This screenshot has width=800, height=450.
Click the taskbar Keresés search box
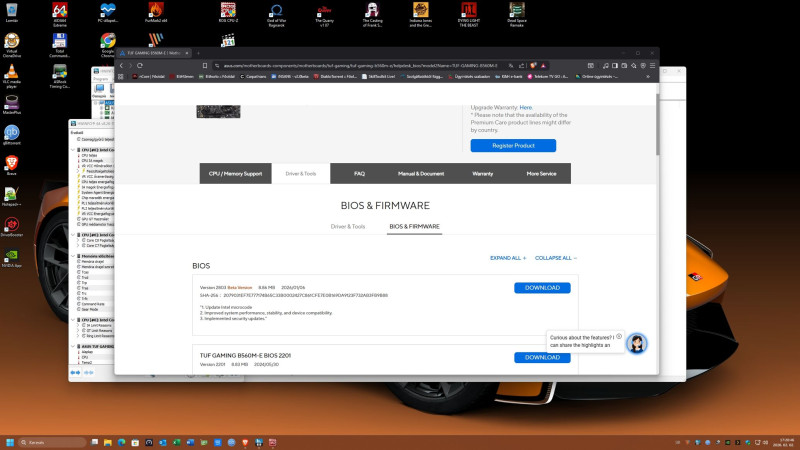click(52, 442)
